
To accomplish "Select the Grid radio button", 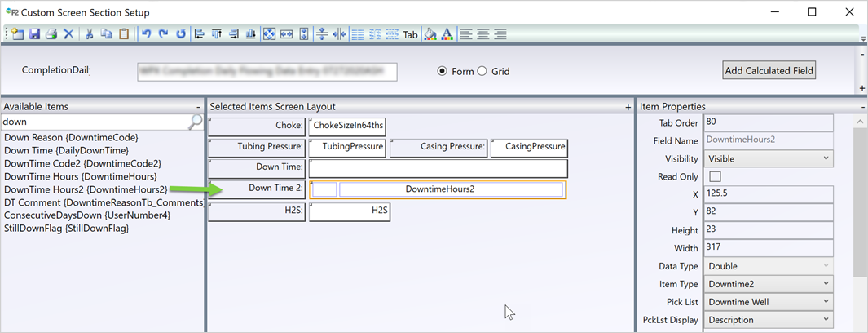I will (482, 71).
